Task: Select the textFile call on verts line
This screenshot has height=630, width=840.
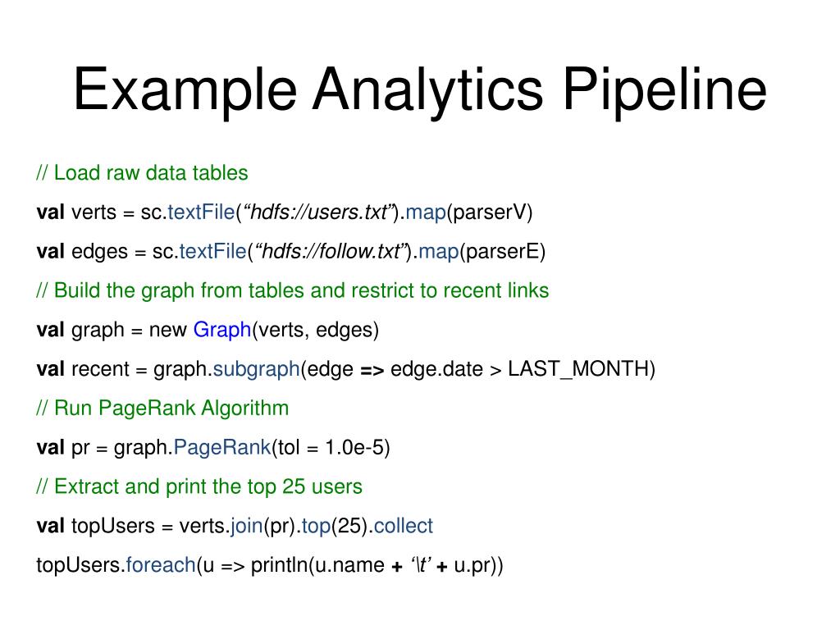Action: coord(202,212)
